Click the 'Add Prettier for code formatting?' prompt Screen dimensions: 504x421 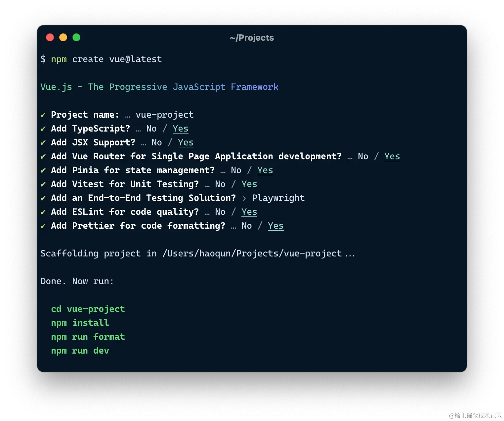click(138, 226)
